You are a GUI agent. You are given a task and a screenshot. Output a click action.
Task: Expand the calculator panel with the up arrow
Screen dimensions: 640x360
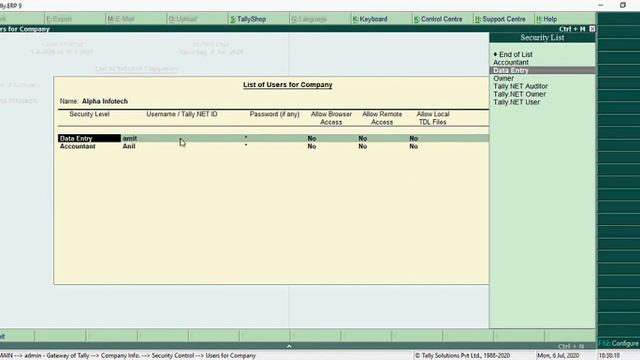(289, 346)
